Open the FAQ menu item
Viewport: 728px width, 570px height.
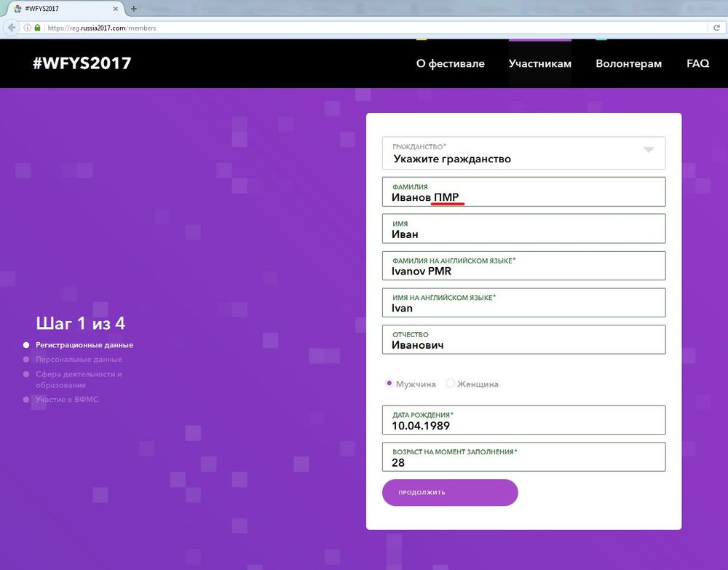[x=698, y=63]
